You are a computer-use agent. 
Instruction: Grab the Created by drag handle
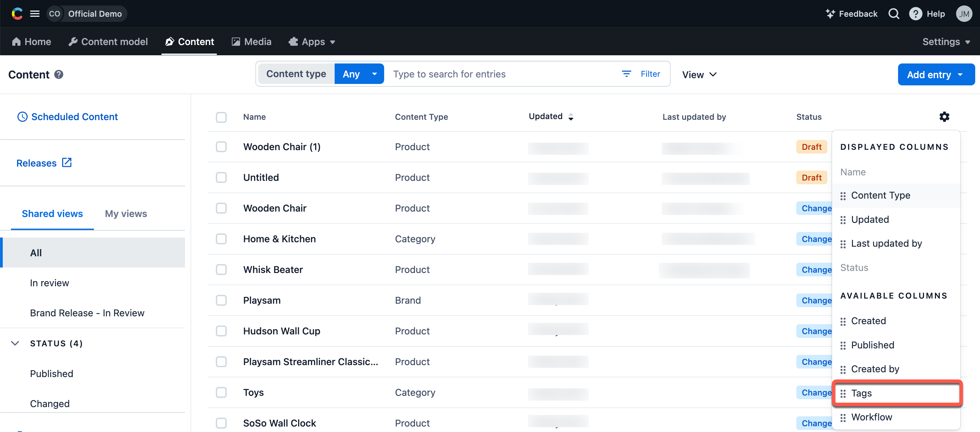[x=843, y=370]
